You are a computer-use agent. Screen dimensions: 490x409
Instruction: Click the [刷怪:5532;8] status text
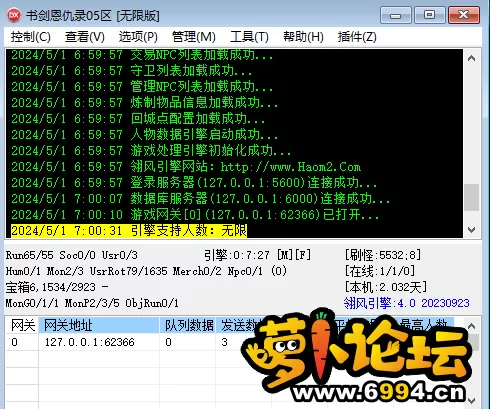tap(383, 255)
